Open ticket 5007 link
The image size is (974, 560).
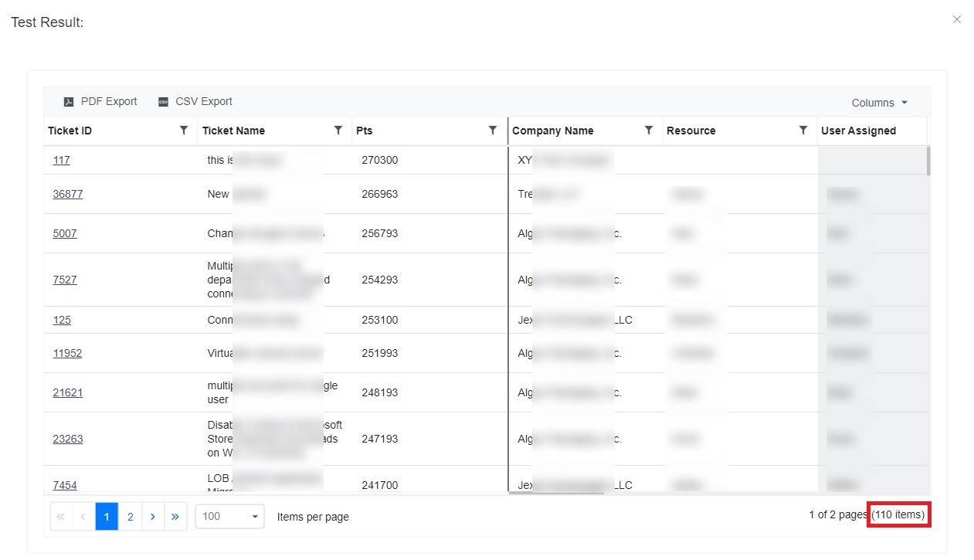tap(65, 233)
